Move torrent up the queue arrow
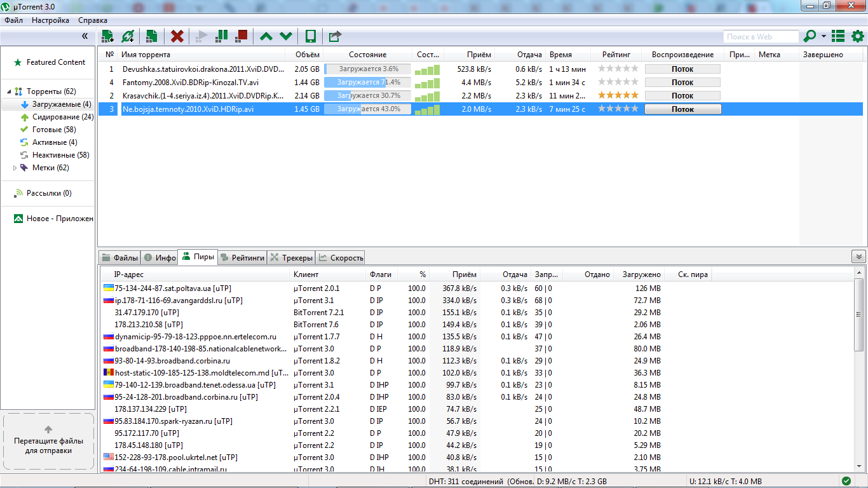 tap(266, 36)
